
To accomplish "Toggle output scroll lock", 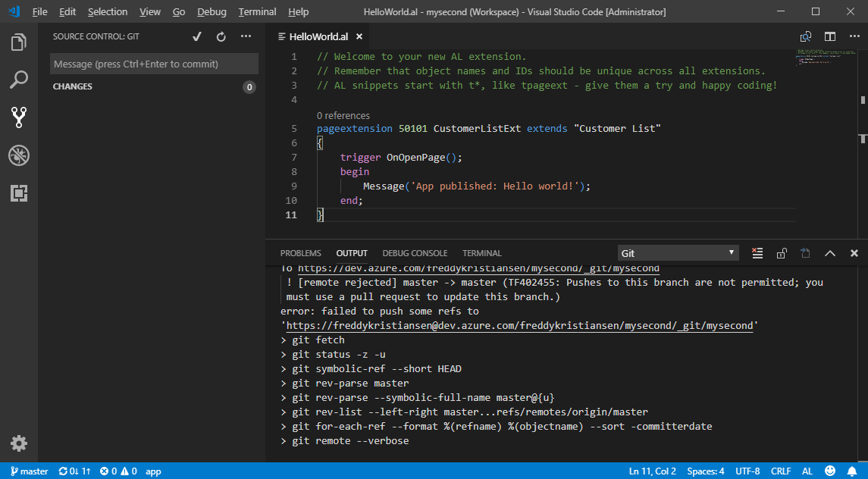I will click(x=781, y=253).
